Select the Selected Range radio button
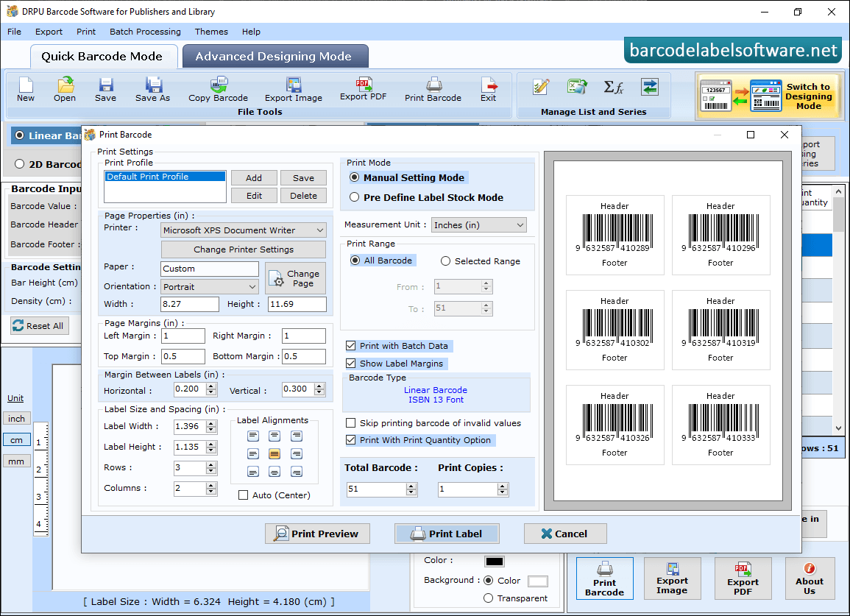 [x=445, y=261]
